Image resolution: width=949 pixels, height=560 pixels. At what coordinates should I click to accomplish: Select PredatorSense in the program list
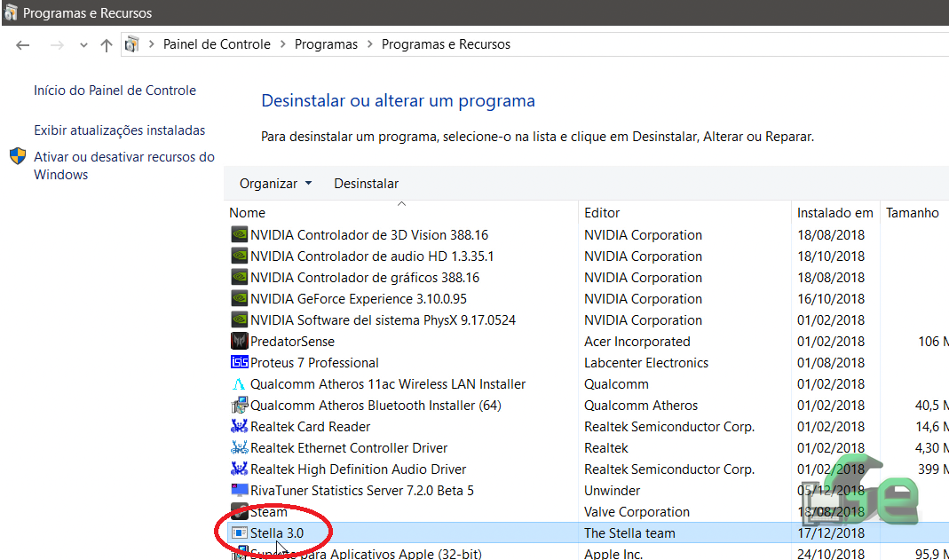(292, 341)
